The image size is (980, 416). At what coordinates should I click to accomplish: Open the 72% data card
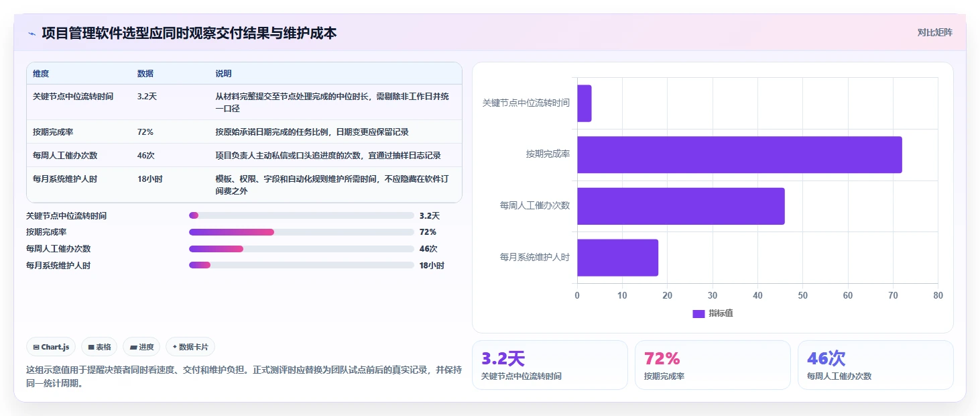(x=713, y=365)
